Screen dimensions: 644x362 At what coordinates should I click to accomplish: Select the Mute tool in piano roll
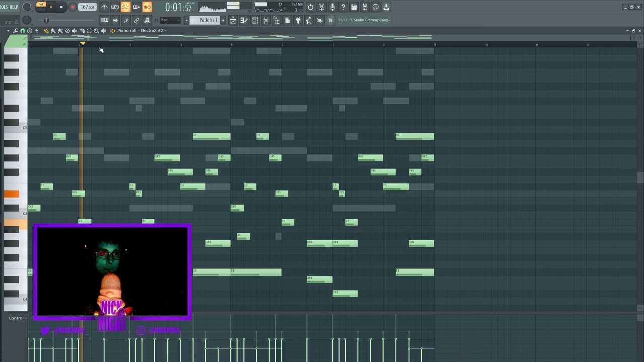[x=74, y=31]
